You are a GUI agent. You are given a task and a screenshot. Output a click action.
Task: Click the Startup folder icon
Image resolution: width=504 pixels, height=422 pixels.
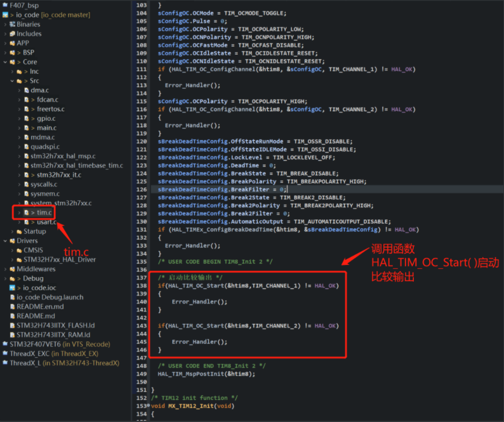19,231
